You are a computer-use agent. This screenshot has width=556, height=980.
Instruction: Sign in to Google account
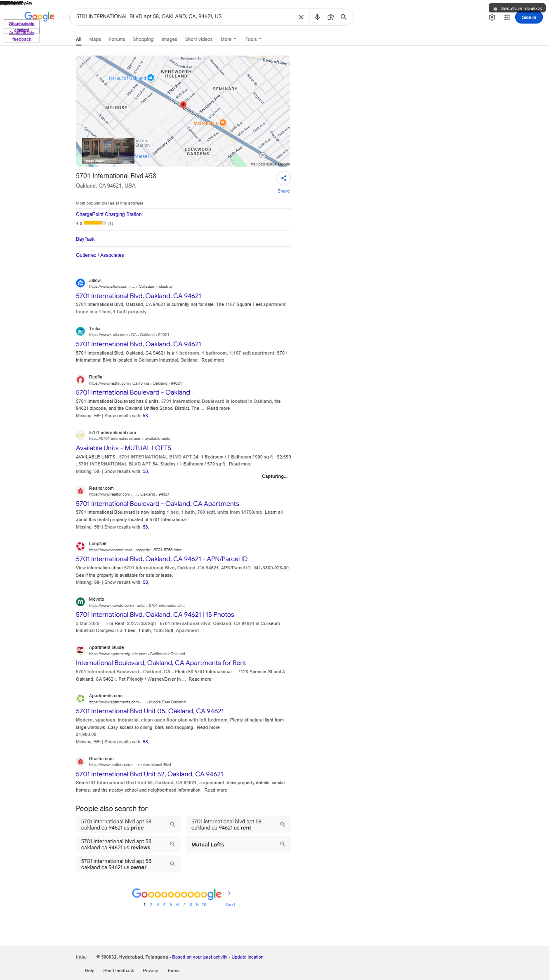coord(529,17)
